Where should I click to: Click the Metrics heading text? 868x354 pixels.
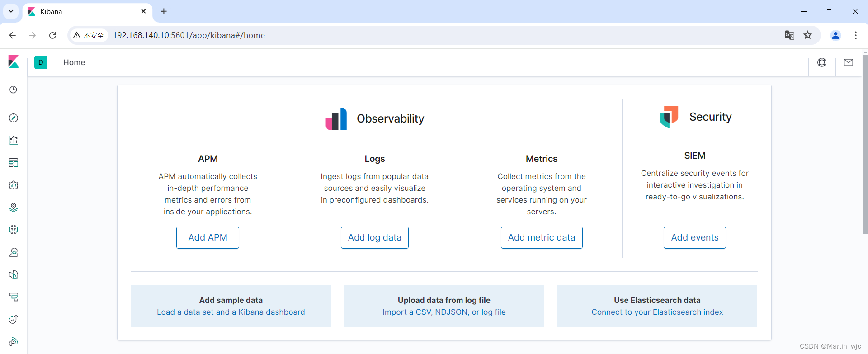[x=542, y=159]
